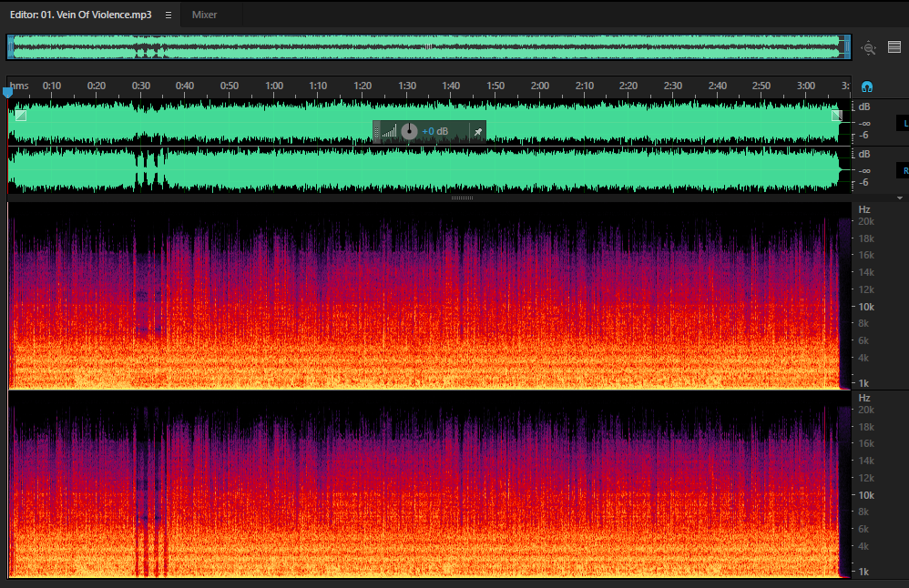Click the zoom out full magnifier icon

(868, 48)
